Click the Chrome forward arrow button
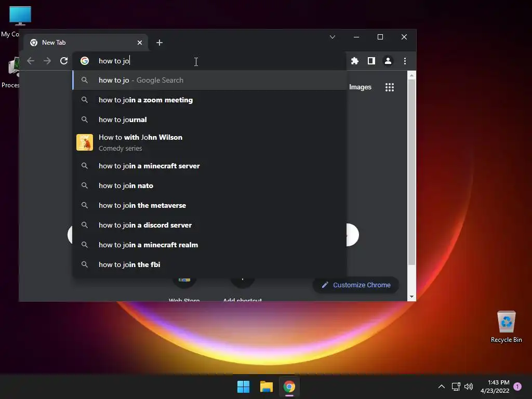532x399 pixels. (x=47, y=61)
